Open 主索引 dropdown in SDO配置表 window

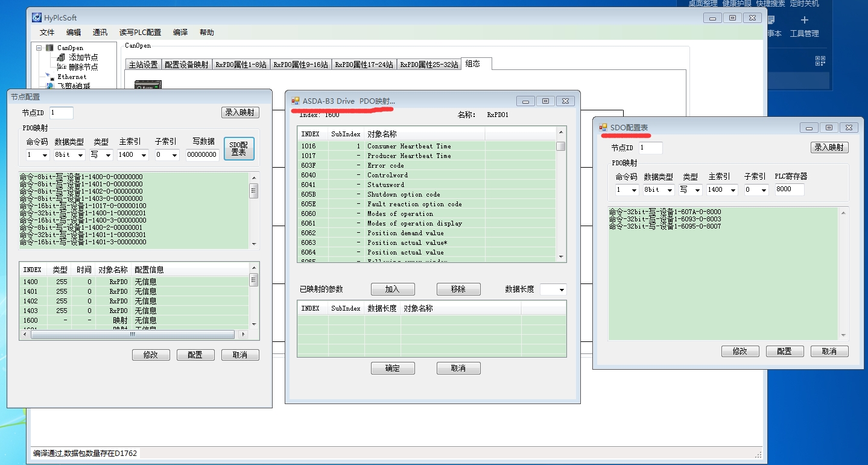(733, 190)
